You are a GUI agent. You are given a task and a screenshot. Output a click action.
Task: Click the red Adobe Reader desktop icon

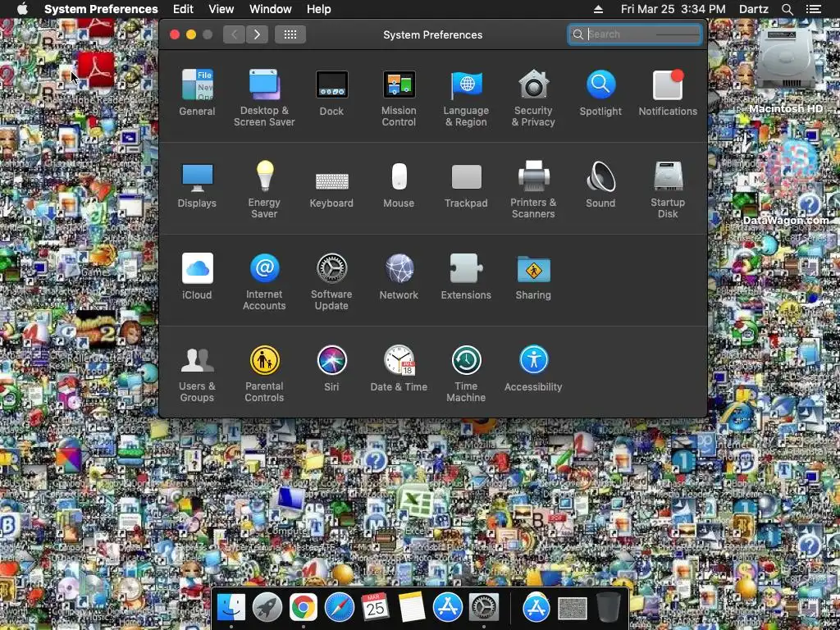[96, 70]
